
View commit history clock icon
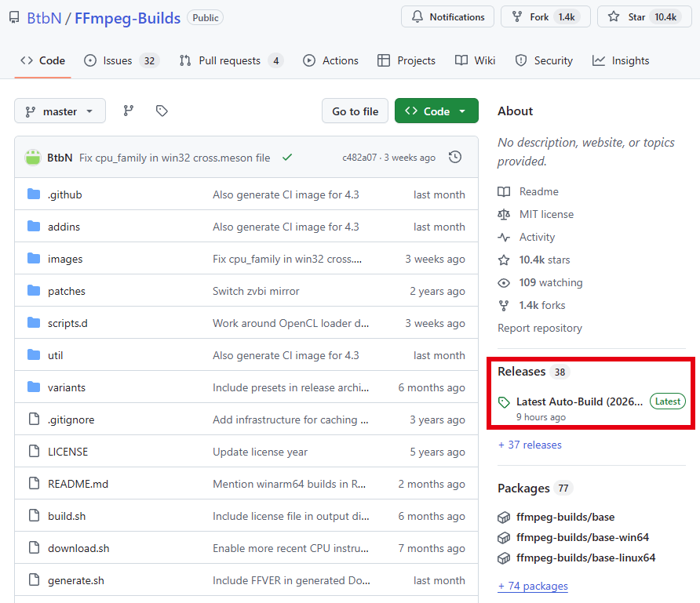point(455,158)
